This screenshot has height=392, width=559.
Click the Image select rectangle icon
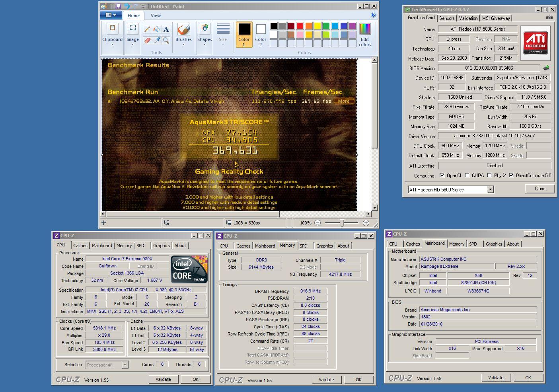(132, 28)
